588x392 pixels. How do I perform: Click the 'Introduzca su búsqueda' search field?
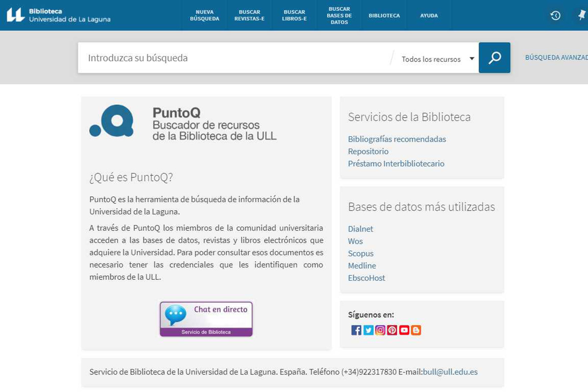click(235, 58)
